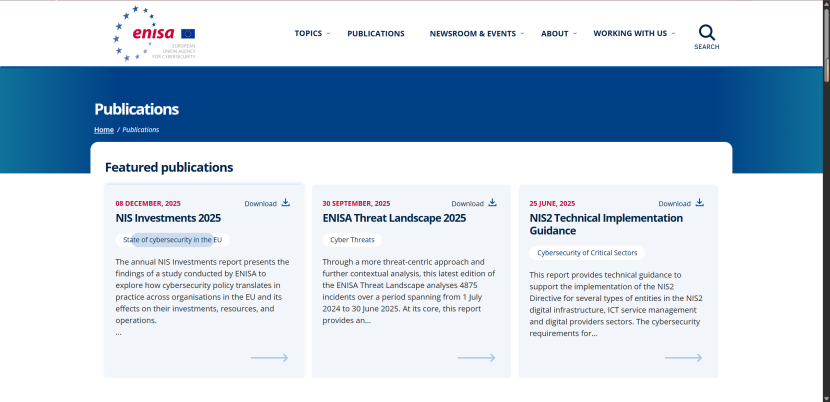Click the Featured publications heading
830x402 pixels.
(169, 167)
